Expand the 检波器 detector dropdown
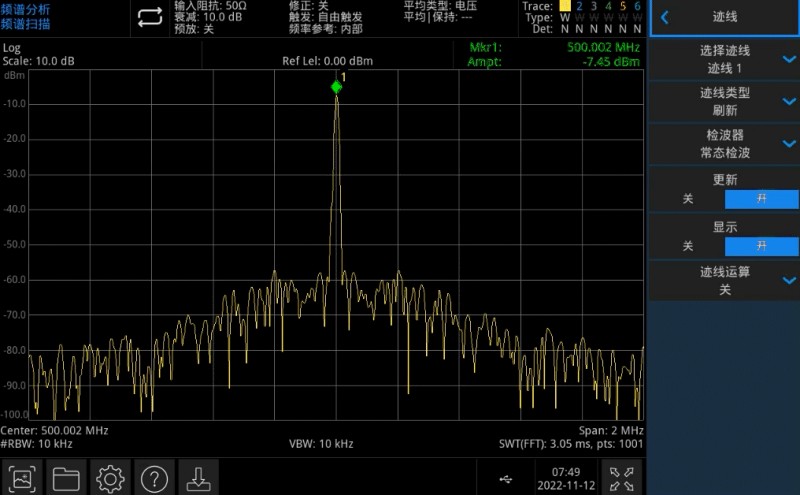This screenshot has height=495, width=800. [x=789, y=143]
